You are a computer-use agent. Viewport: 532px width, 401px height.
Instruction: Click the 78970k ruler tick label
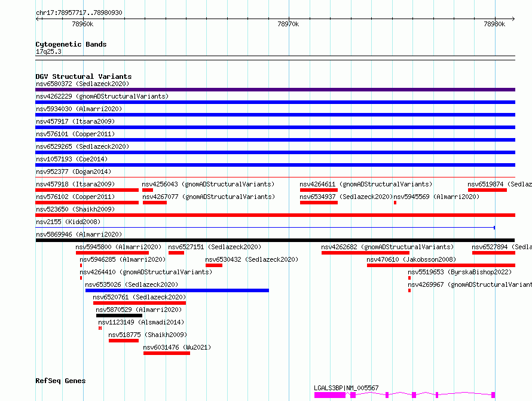[x=288, y=24]
